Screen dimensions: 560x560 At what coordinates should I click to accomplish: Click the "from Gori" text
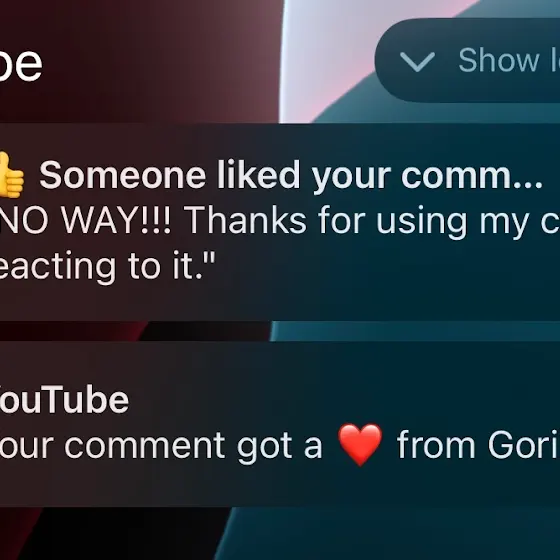click(x=478, y=445)
